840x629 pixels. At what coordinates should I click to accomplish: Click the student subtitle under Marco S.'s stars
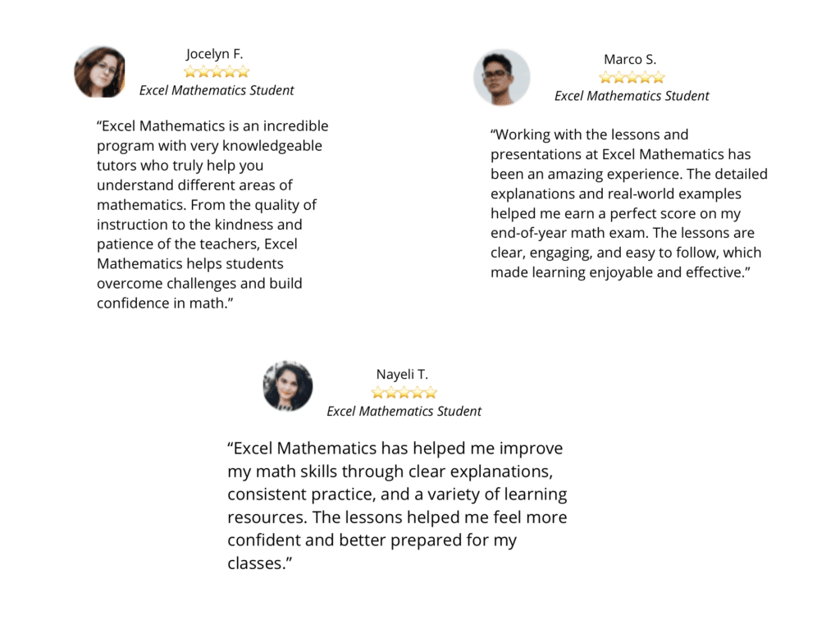[x=632, y=96]
